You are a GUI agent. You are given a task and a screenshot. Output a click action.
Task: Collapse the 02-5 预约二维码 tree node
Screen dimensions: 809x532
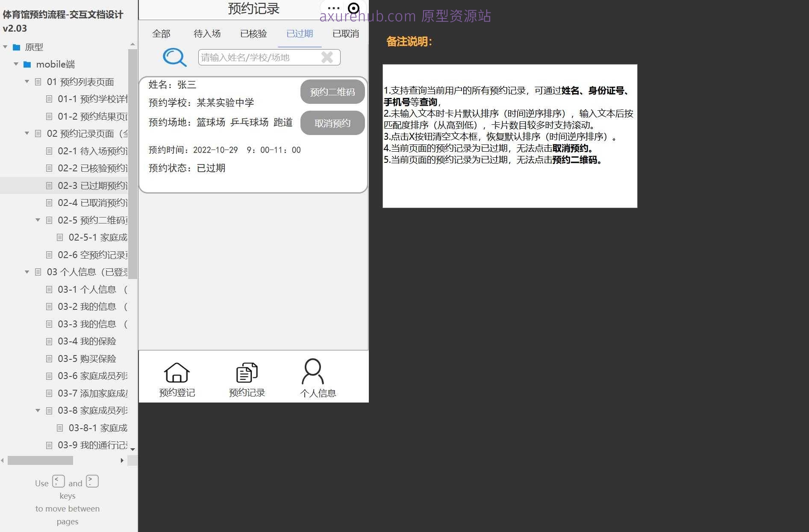point(38,220)
